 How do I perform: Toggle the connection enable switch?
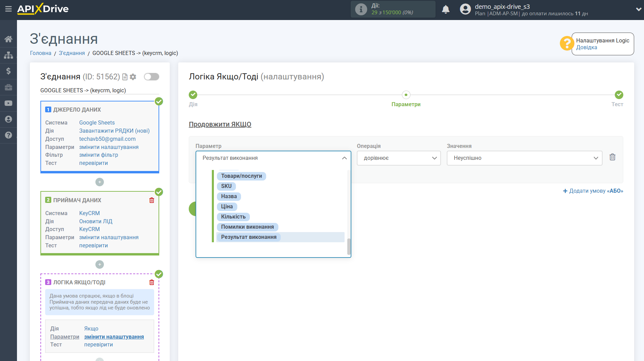tap(151, 77)
